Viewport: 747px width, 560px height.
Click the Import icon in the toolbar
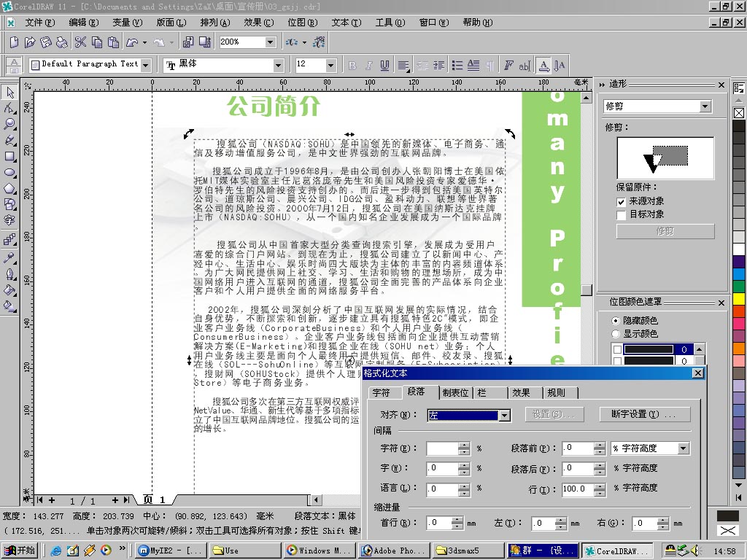point(188,42)
